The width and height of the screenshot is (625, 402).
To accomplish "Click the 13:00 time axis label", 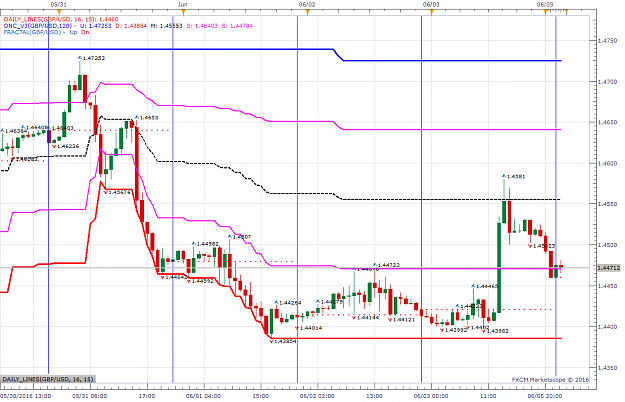I will tap(375, 396).
